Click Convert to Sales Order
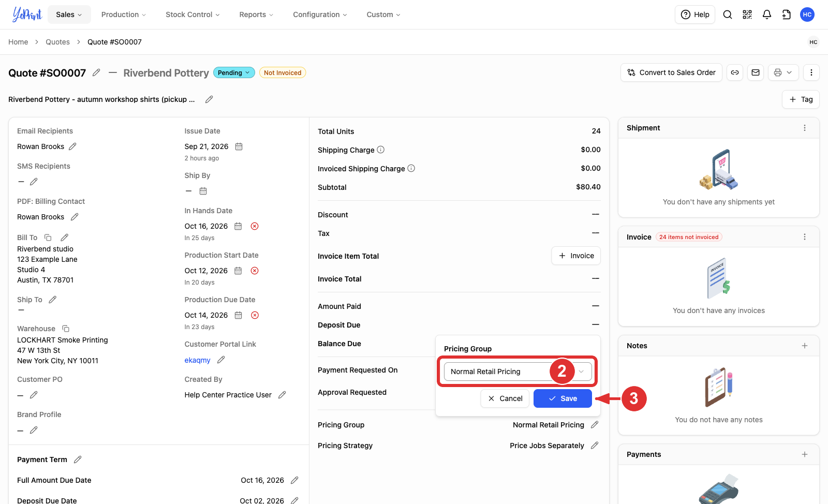Image resolution: width=828 pixels, height=504 pixels. [x=671, y=72]
